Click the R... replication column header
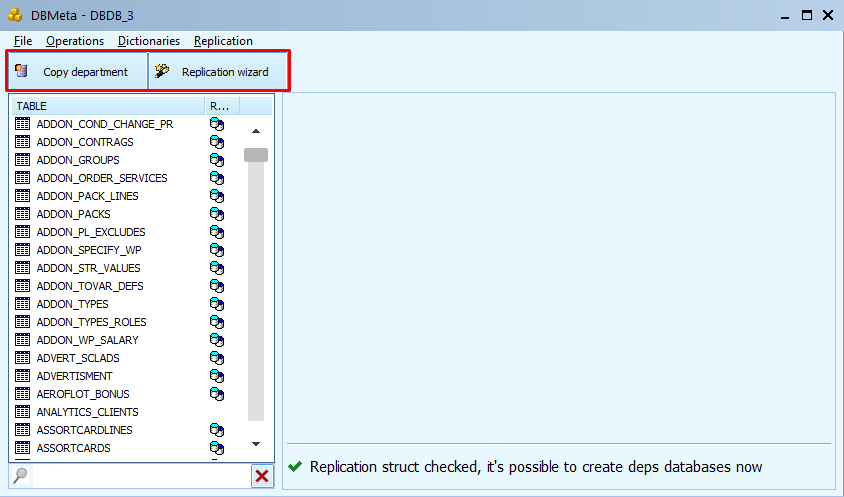This screenshot has width=844, height=497. [221, 106]
